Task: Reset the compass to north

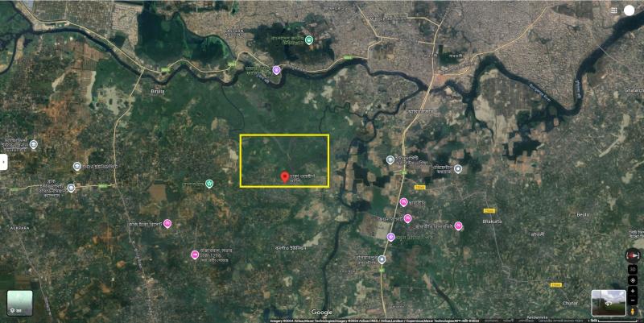Action: (x=633, y=256)
